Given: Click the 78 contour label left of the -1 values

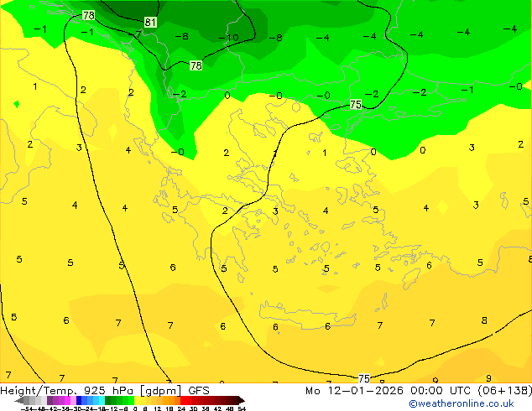Looking at the screenshot, I should [x=89, y=15].
